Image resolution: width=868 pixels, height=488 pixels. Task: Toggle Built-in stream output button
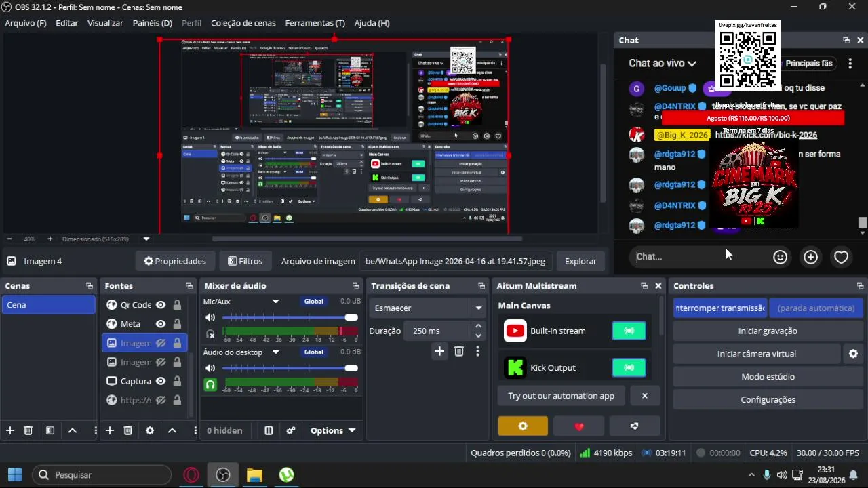pyautogui.click(x=629, y=331)
